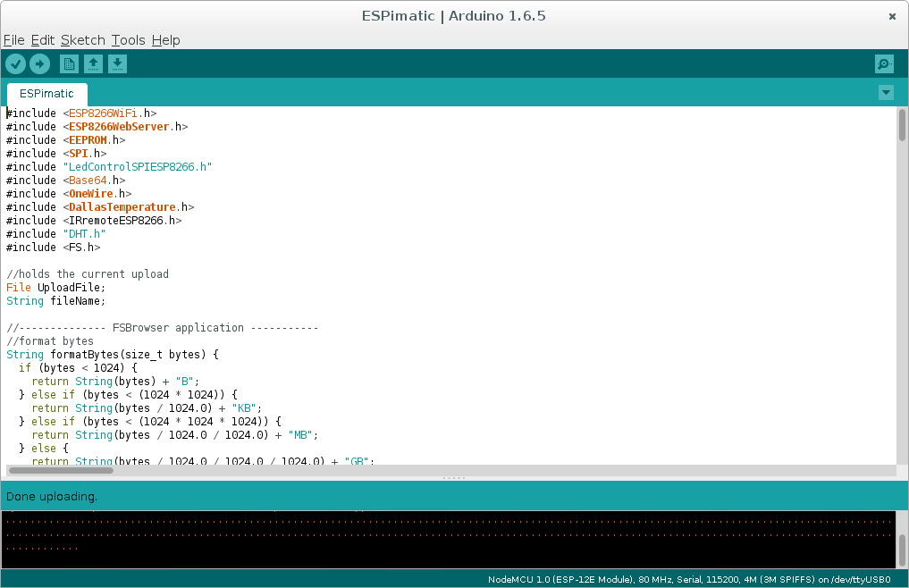909x588 pixels.
Task: Open the Serial Monitor magnifier icon
Action: point(884,63)
